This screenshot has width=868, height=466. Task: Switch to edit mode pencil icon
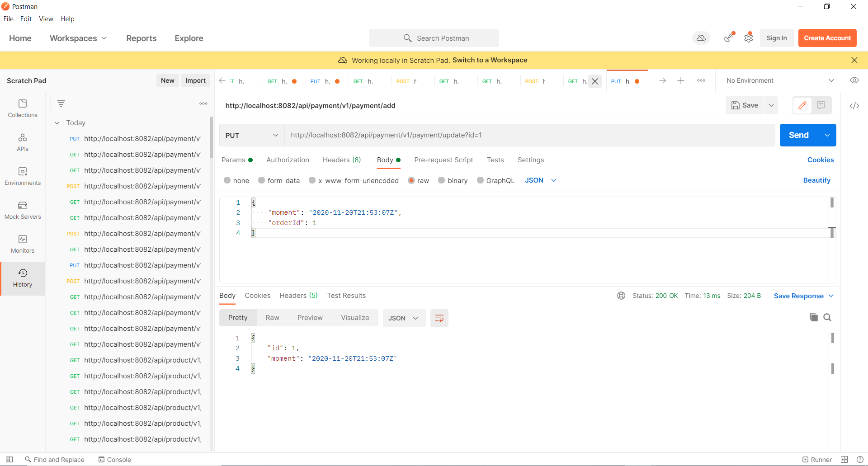pos(802,105)
